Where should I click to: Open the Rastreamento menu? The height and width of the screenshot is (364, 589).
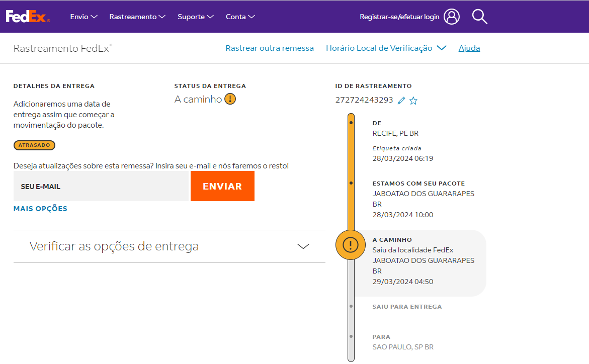(137, 17)
